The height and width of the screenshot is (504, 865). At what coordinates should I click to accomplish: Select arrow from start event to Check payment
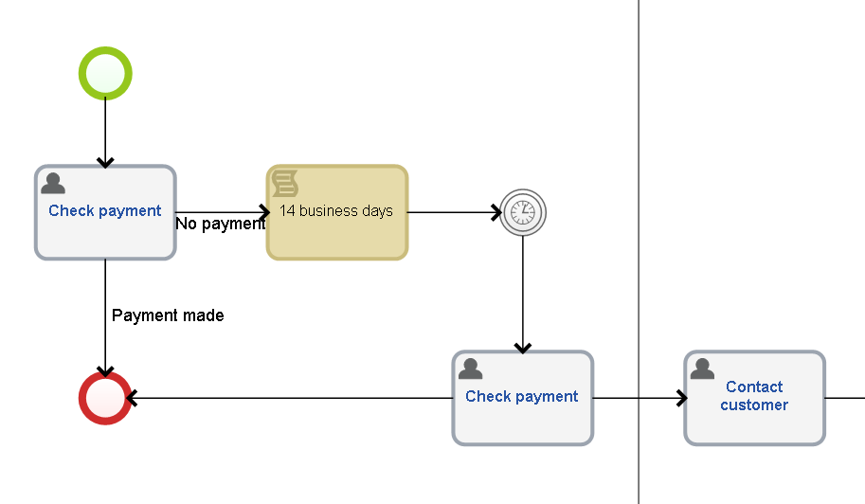[105, 131]
